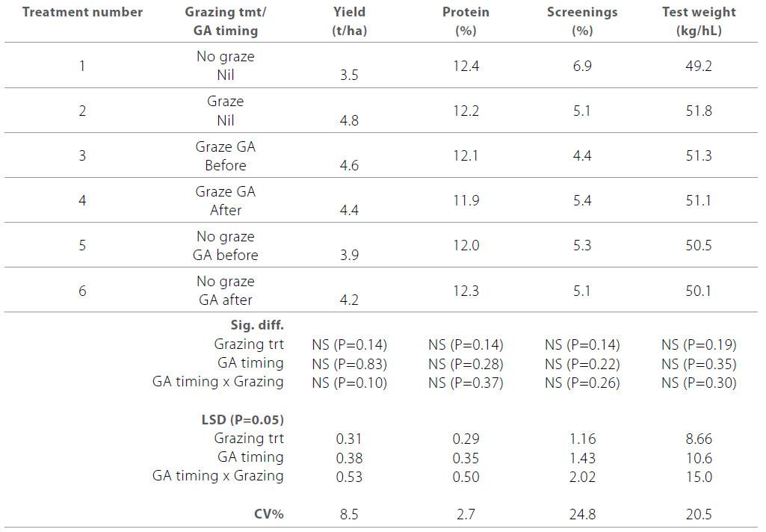Screen dimensions: 766x532
Task: Click the Protein (%) column header
Action: (x=465, y=21)
